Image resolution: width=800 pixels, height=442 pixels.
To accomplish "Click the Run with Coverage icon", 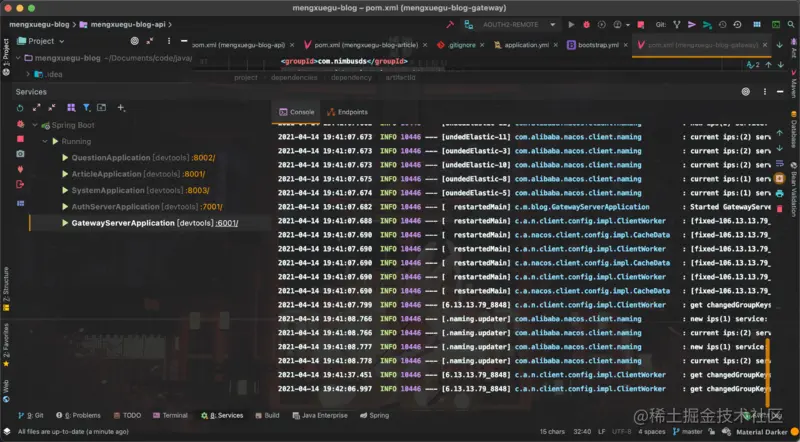I will pos(602,24).
